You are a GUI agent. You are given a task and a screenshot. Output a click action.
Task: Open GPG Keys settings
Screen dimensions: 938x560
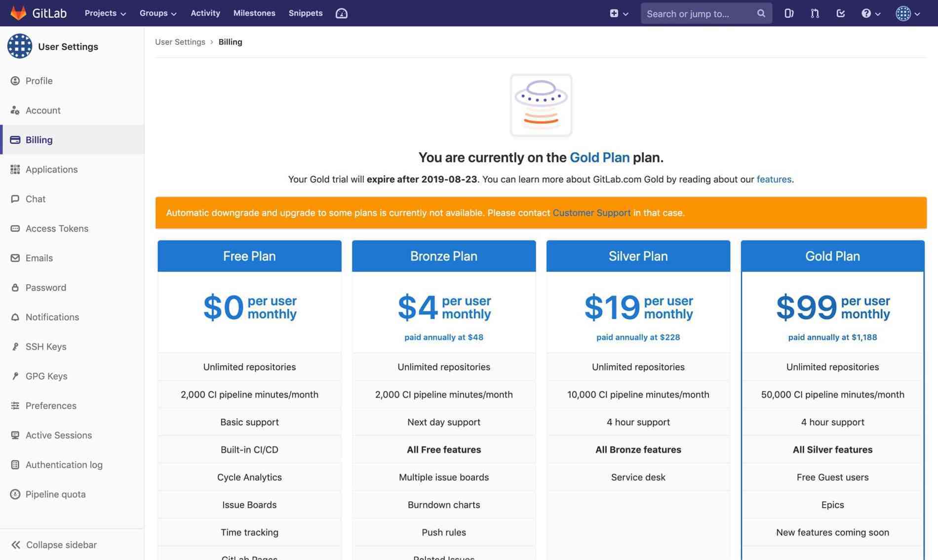tap(46, 376)
